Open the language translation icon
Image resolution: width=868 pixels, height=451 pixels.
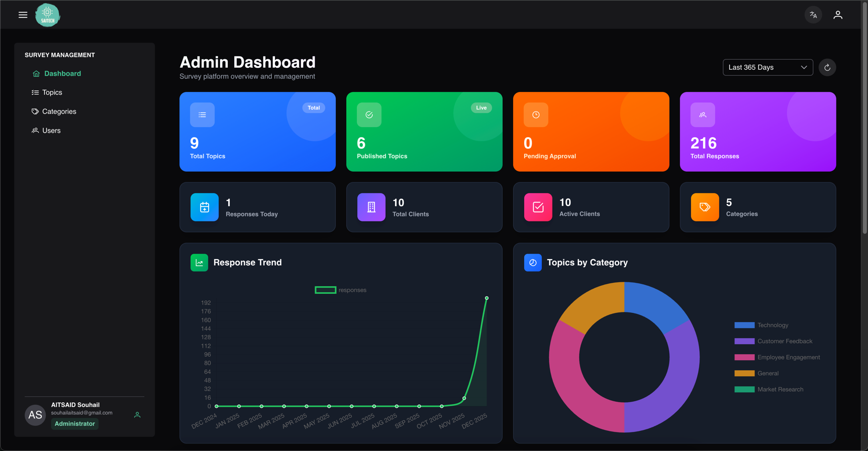813,15
